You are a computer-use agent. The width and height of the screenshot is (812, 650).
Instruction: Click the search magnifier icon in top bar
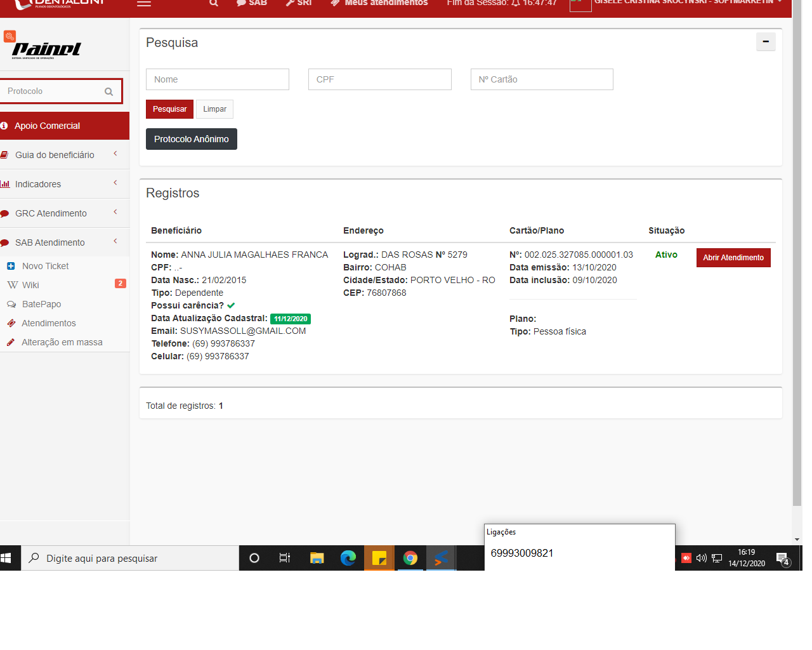[x=214, y=3]
